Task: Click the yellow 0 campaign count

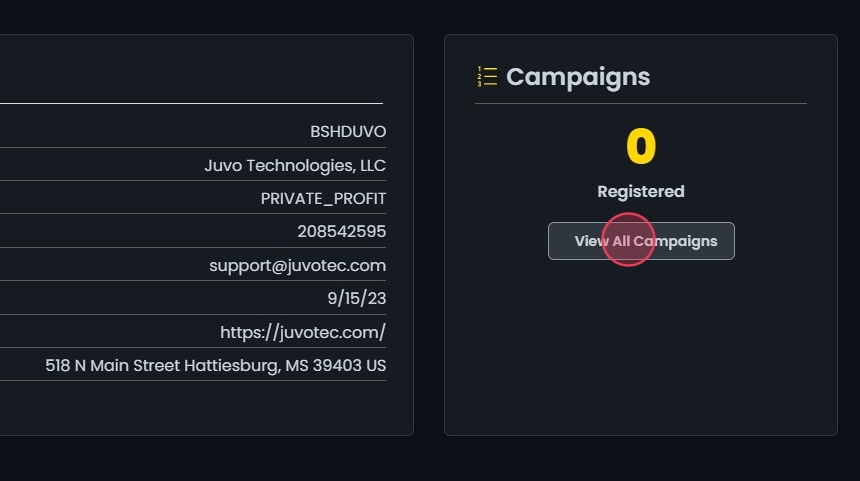Action: [x=641, y=148]
